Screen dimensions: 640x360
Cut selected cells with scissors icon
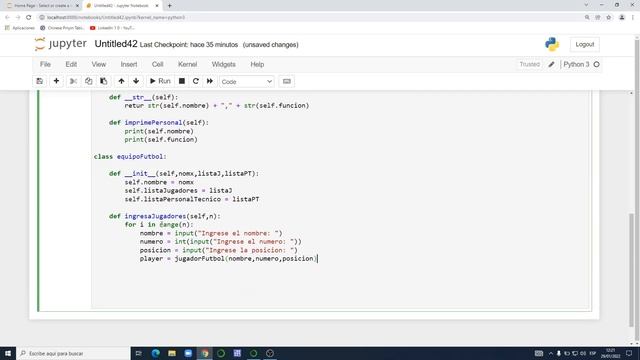point(73,81)
